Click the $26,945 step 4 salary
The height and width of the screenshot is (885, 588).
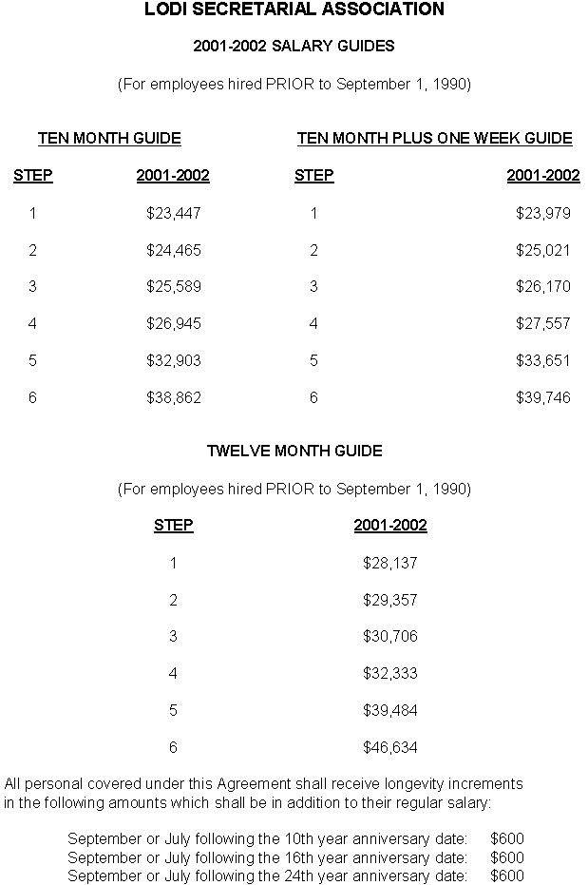(x=174, y=323)
